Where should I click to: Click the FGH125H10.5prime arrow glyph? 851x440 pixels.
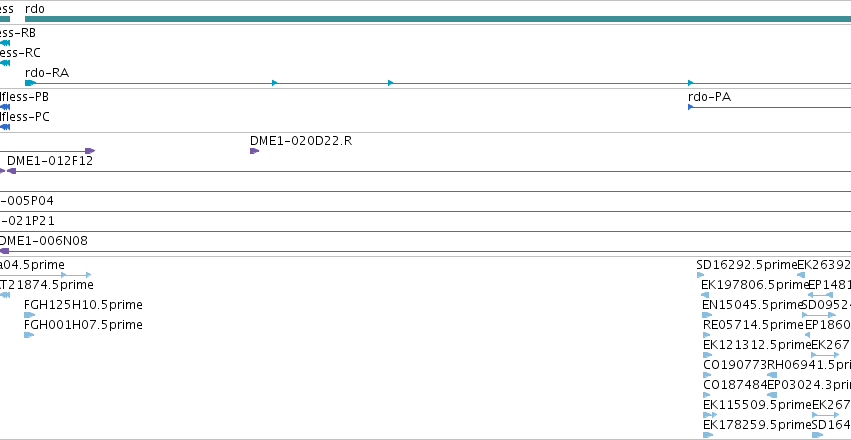click(x=29, y=315)
